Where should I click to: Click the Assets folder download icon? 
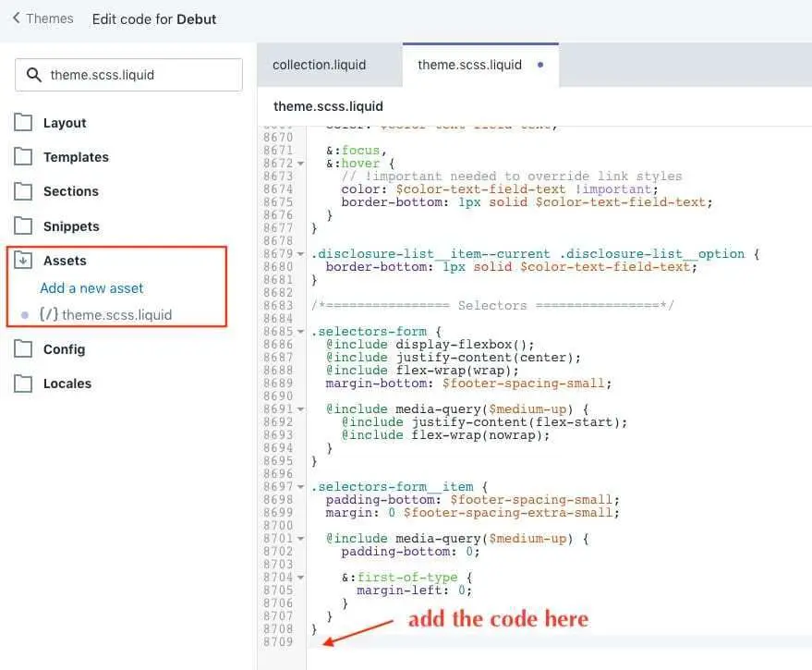[23, 261]
